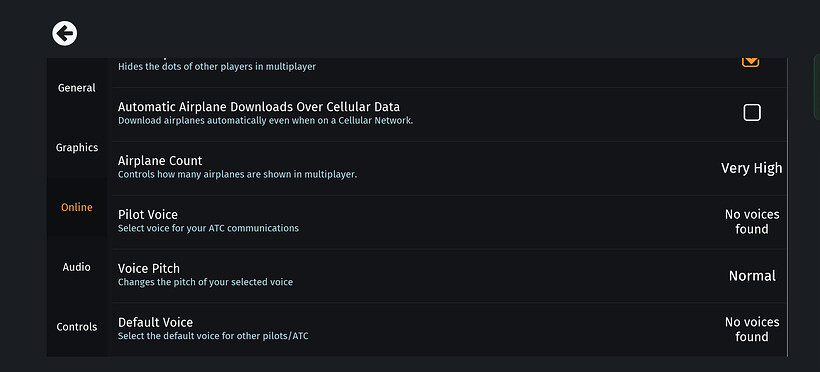Select the highlighted Online tab

click(x=77, y=207)
